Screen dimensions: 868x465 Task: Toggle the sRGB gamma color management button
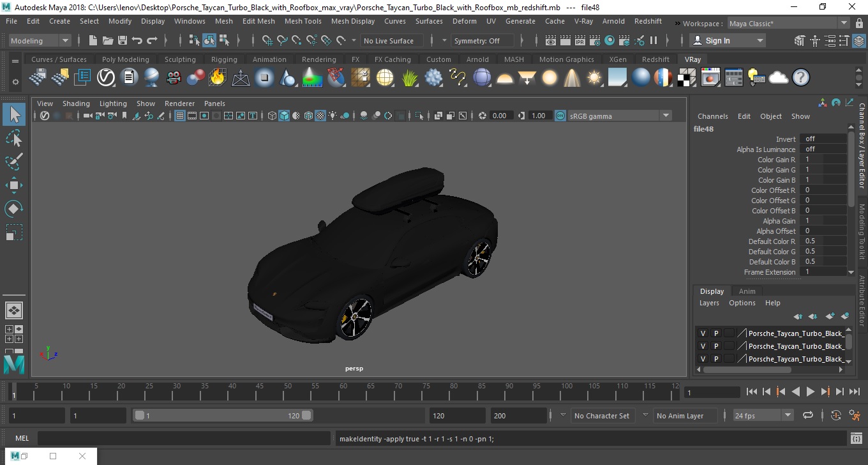(560, 116)
